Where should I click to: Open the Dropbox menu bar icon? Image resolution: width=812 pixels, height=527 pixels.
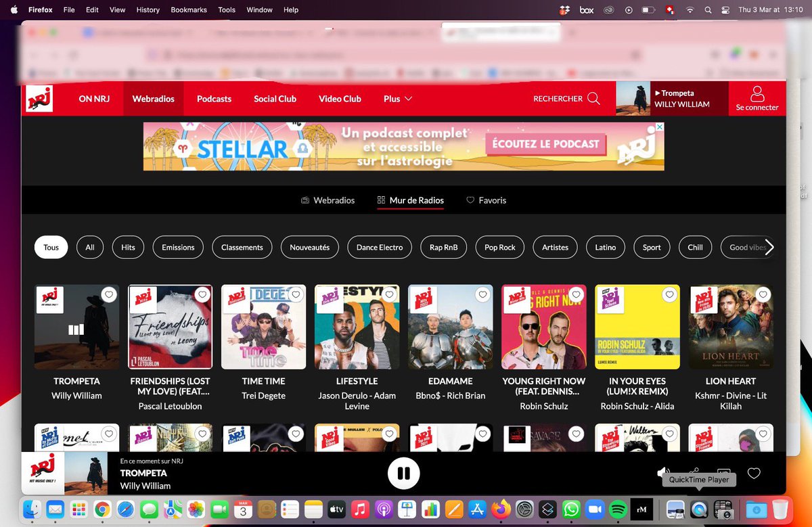click(x=564, y=10)
